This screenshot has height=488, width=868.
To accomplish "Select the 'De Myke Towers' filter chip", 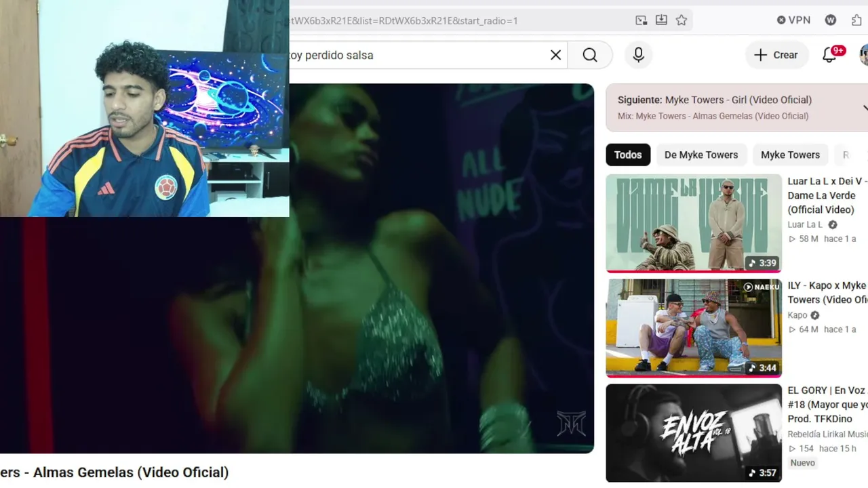I will [x=701, y=155].
